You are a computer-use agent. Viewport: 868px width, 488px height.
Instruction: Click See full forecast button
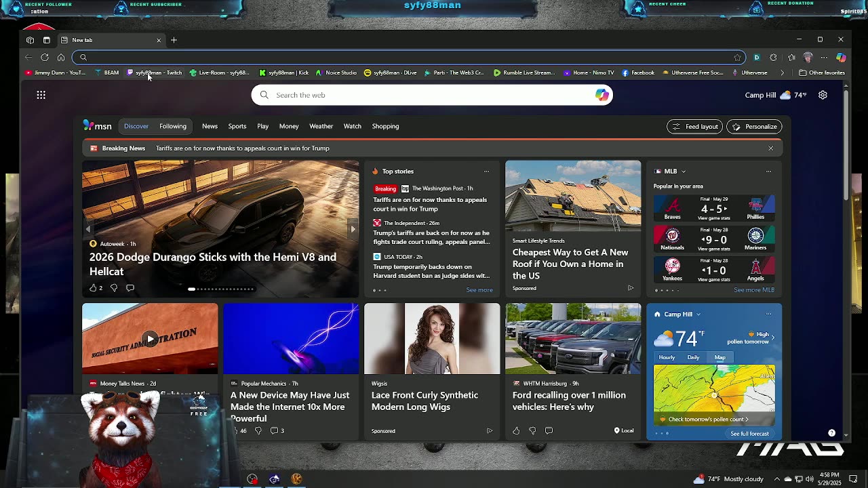coord(749,434)
